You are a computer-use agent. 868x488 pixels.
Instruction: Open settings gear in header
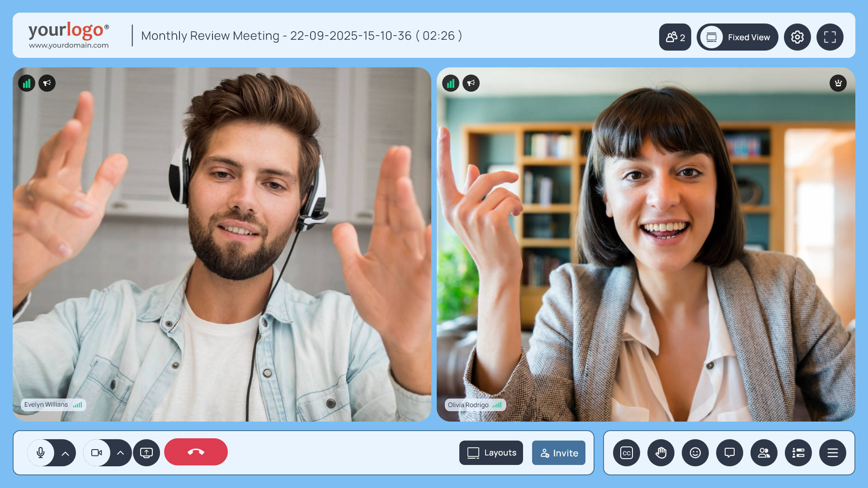pos(797,37)
